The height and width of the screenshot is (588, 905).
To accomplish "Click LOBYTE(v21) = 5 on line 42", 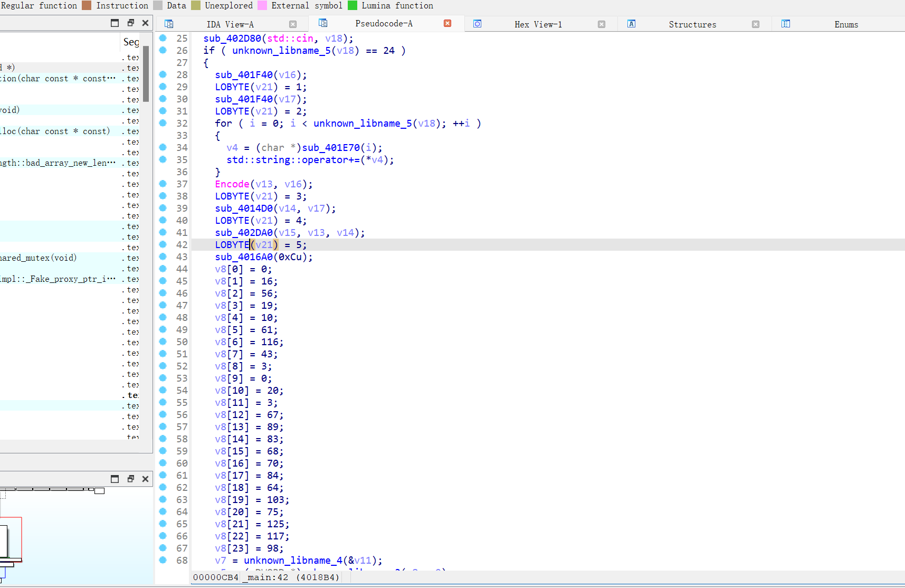I will 261,244.
